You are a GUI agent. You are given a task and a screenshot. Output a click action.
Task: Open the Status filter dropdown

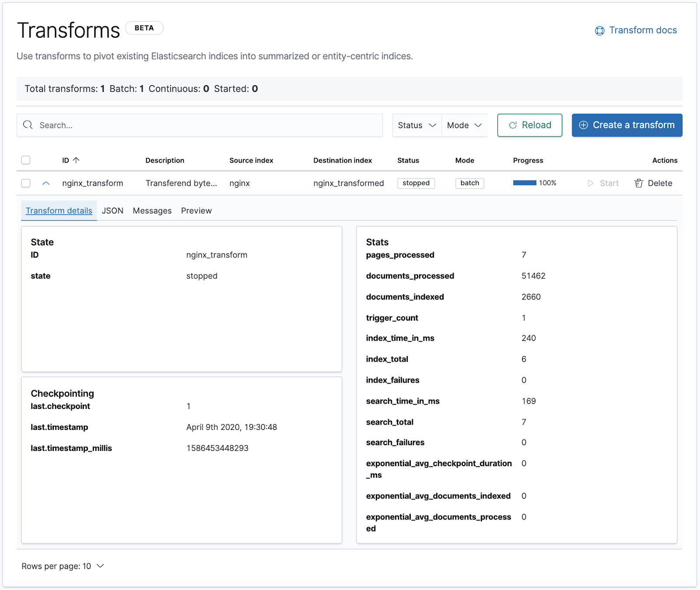417,125
